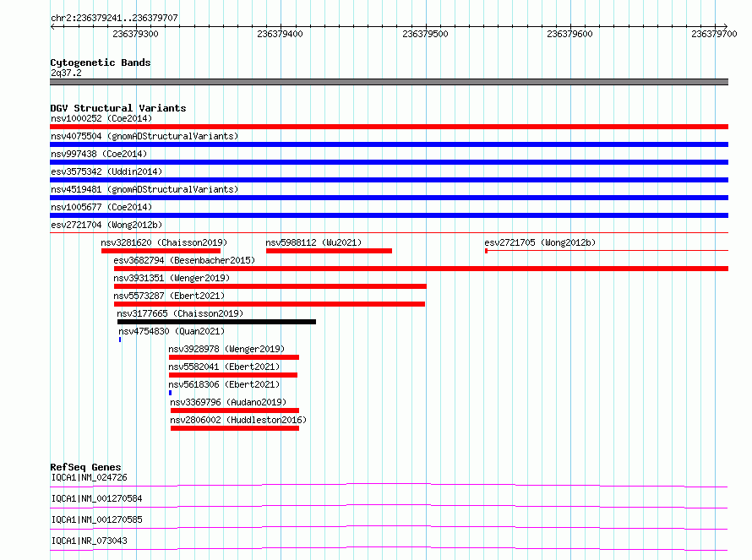Screen dimensions: 752x560
Task: Open esv2721705 (Wong2012b) variant label
Action: coord(540,242)
